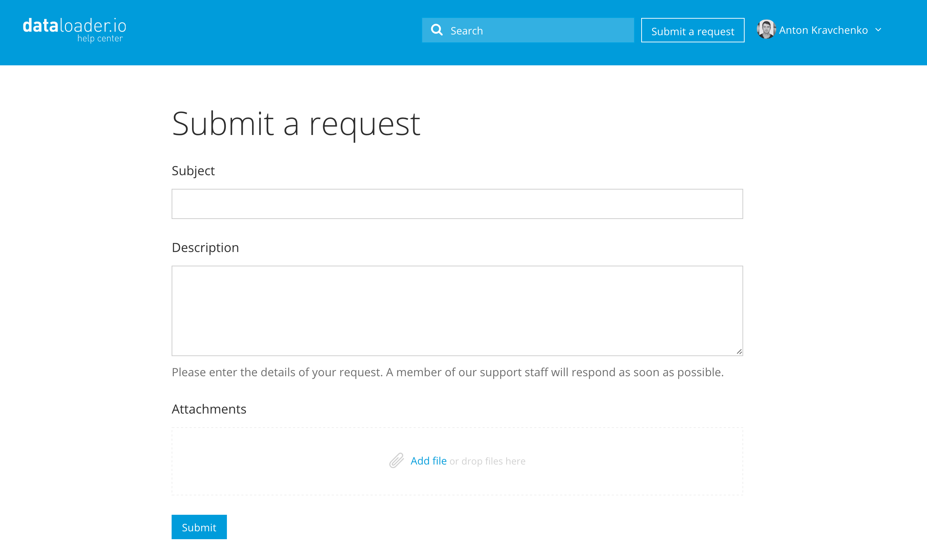Click the header Submit a request button
The image size is (927, 560).
(693, 30)
